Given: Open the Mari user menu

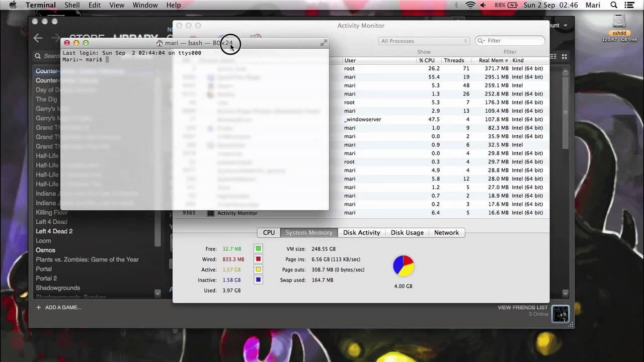Looking at the screenshot, I should click(593, 5).
